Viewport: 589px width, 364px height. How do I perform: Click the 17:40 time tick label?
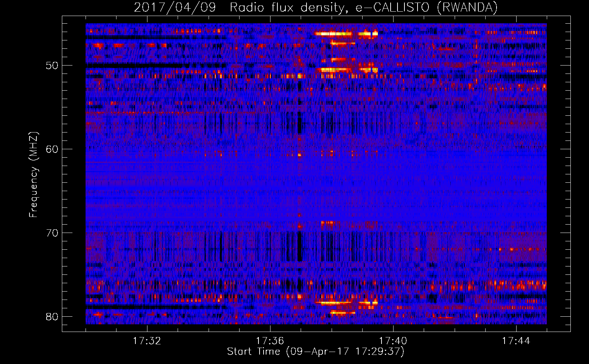[393, 341]
